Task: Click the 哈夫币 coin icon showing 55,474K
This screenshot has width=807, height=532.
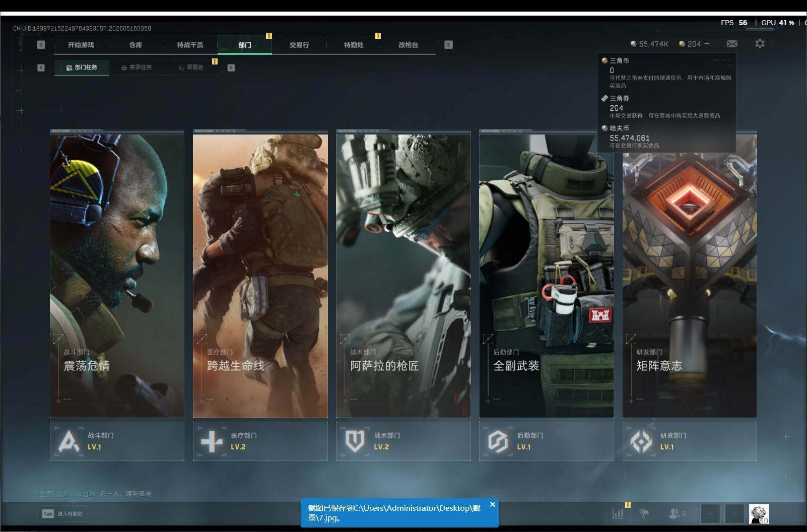Action: coord(634,44)
